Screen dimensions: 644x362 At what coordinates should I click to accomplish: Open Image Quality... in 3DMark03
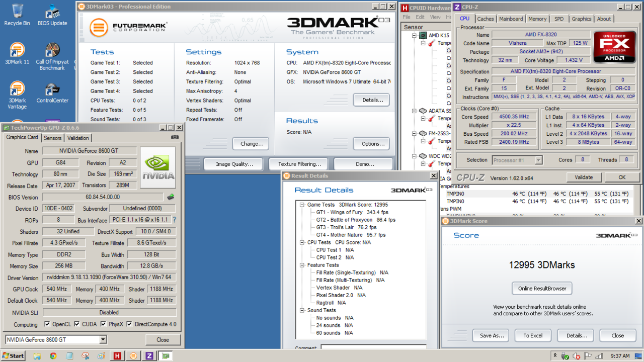[233, 164]
